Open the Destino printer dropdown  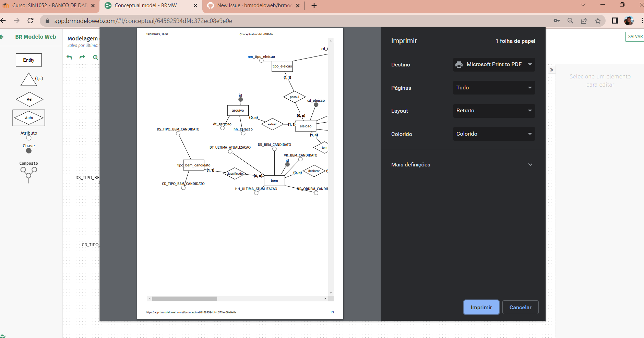click(x=494, y=64)
